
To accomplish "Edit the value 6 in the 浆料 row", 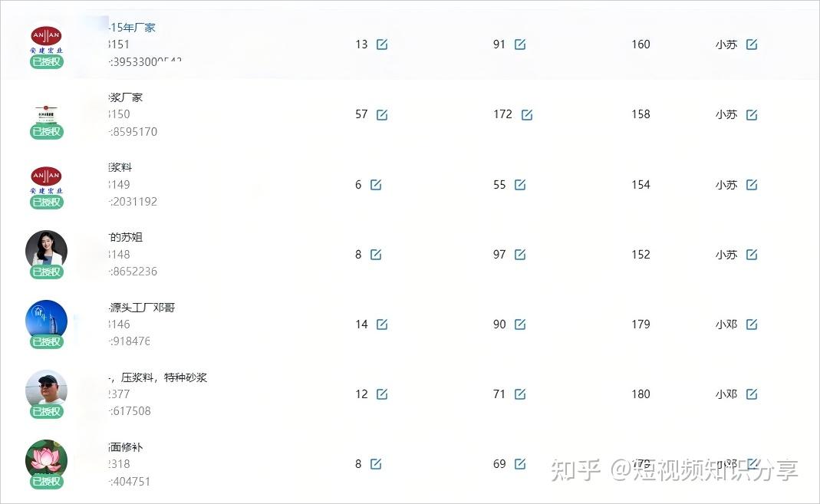I will [376, 185].
